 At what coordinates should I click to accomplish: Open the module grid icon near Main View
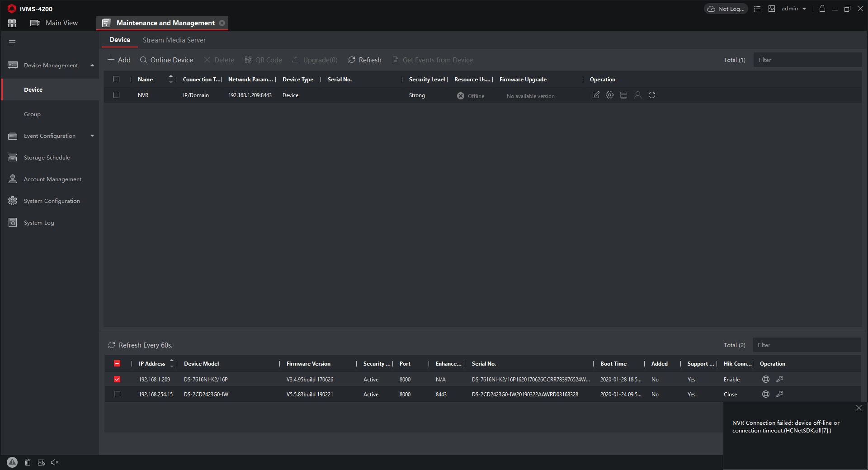pyautogui.click(x=12, y=23)
